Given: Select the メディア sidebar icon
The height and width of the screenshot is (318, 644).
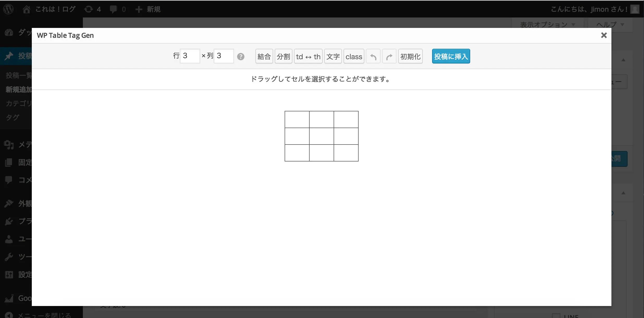Looking at the screenshot, I should 9,145.
